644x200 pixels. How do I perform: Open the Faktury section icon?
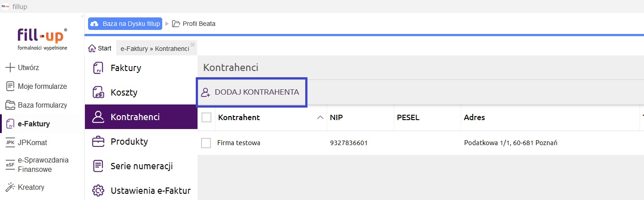(x=98, y=68)
